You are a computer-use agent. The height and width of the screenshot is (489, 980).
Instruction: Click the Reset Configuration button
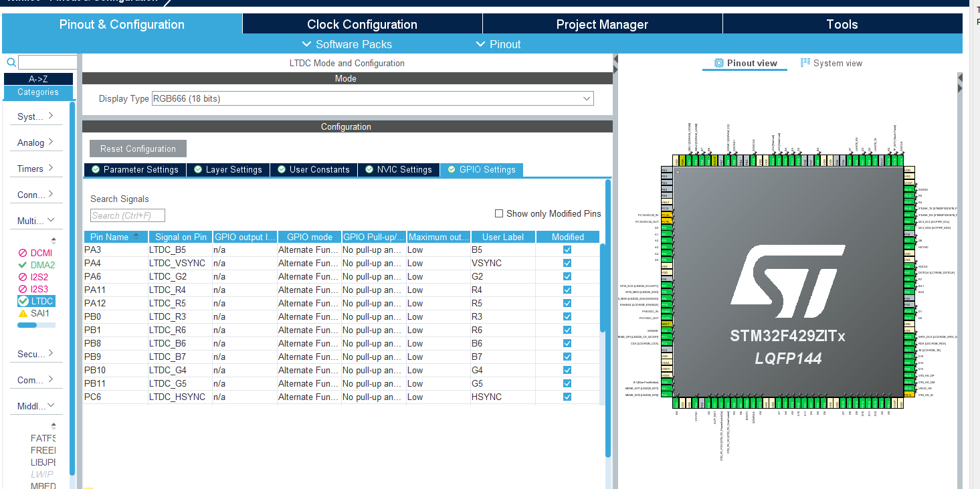[138, 149]
